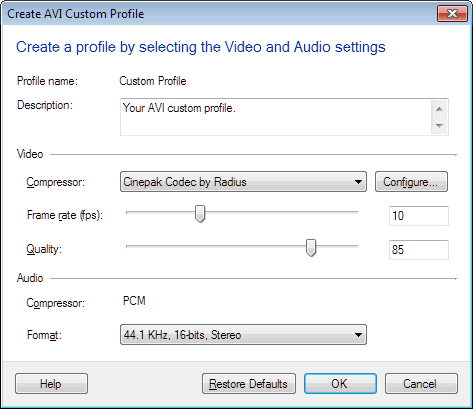Click the frame rate value field showing 10
This screenshot has width=473, height=409.
coord(419,216)
